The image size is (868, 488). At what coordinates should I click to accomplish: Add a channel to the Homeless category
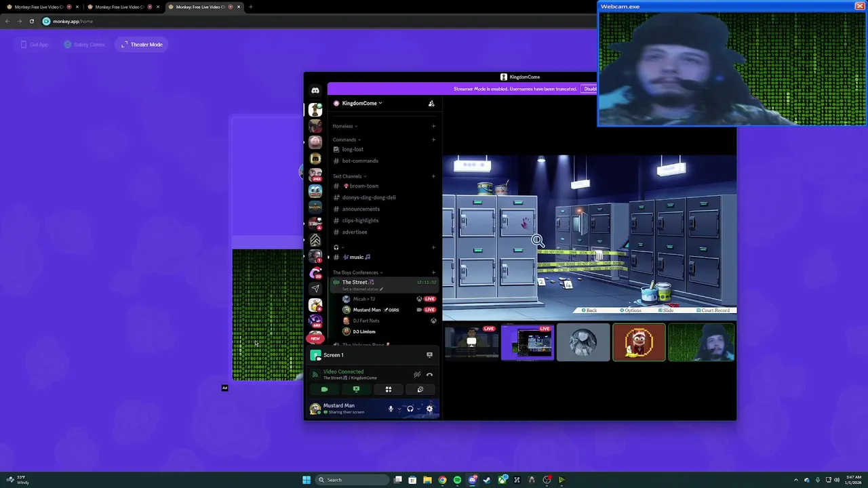433,126
